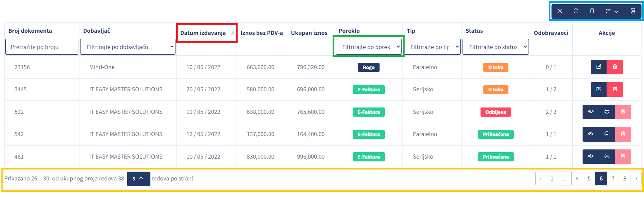Click the next page arrow
Image resolution: width=644 pixels, height=197 pixels.
(x=636, y=179)
